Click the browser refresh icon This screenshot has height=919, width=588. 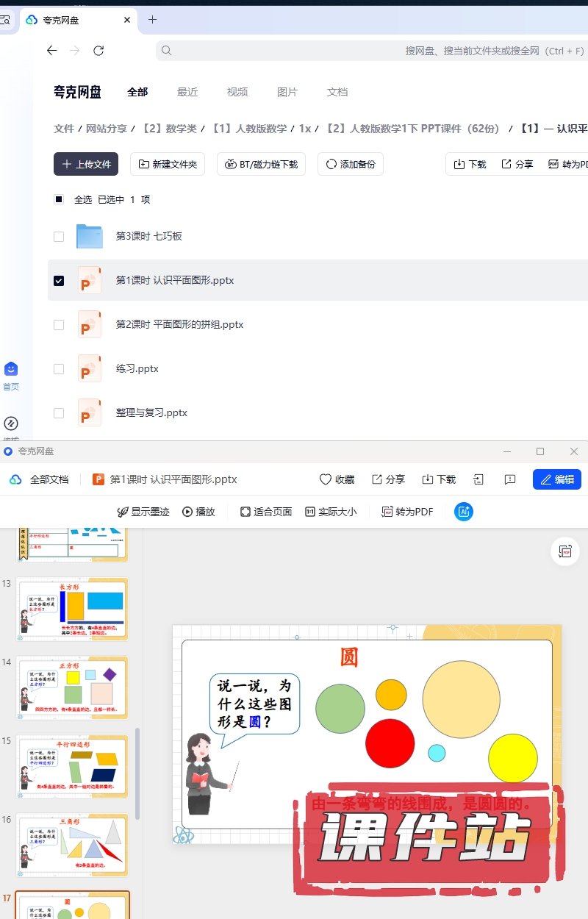coord(98,51)
